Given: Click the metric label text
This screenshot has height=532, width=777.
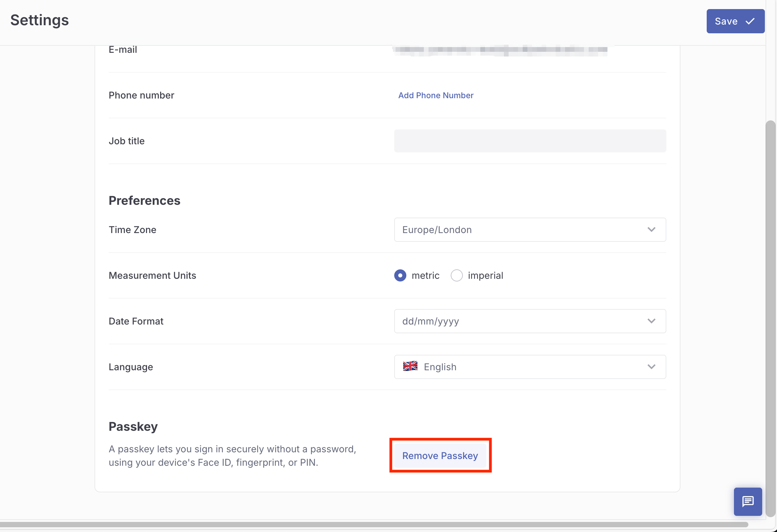Looking at the screenshot, I should pyautogui.click(x=425, y=275).
